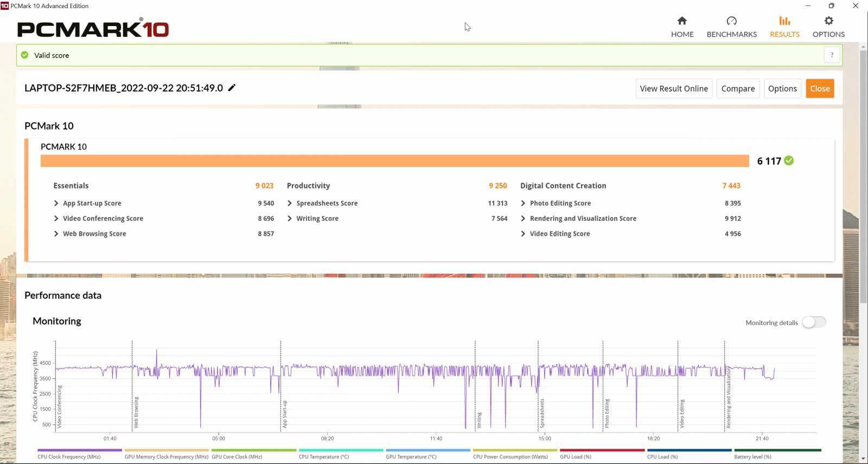Click the Productivity score 9 250
868x464 pixels.
[x=497, y=185]
